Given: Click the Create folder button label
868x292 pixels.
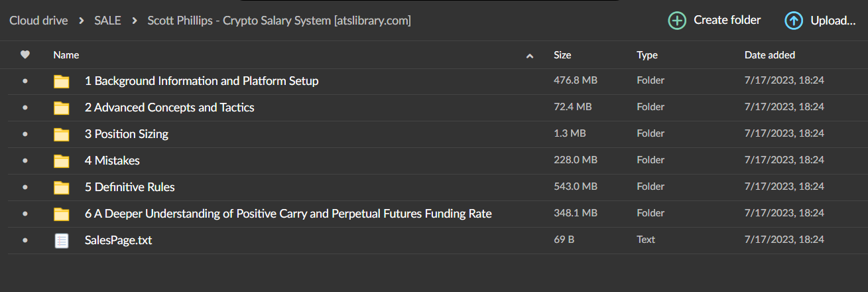Looking at the screenshot, I should click(x=727, y=21).
